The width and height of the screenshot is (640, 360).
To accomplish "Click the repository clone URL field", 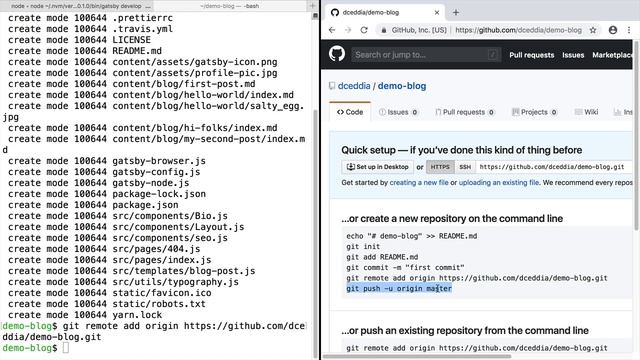I will pos(553,167).
